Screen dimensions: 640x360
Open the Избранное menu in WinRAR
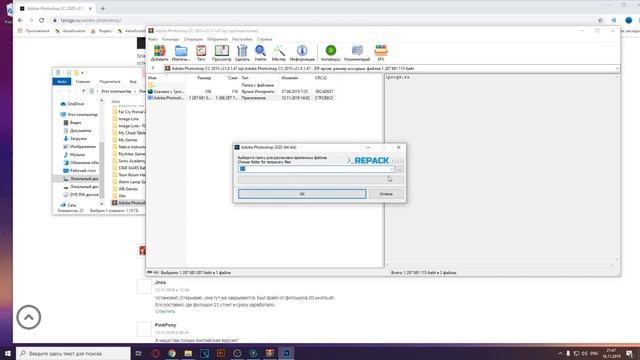click(x=217, y=39)
